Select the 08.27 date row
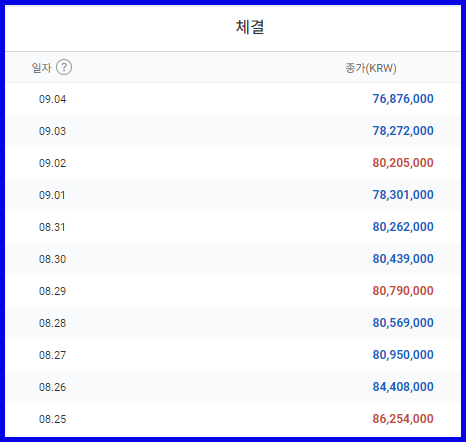466x442 pixels. pos(233,355)
